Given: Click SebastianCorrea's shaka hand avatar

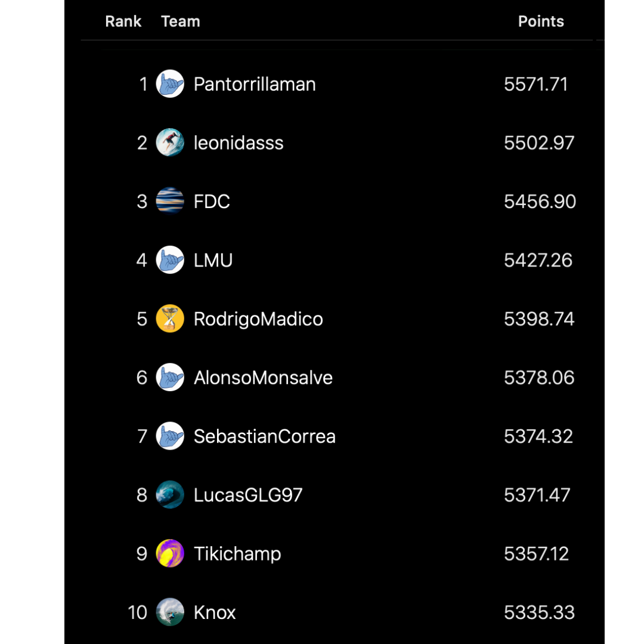Looking at the screenshot, I should 170,436.
